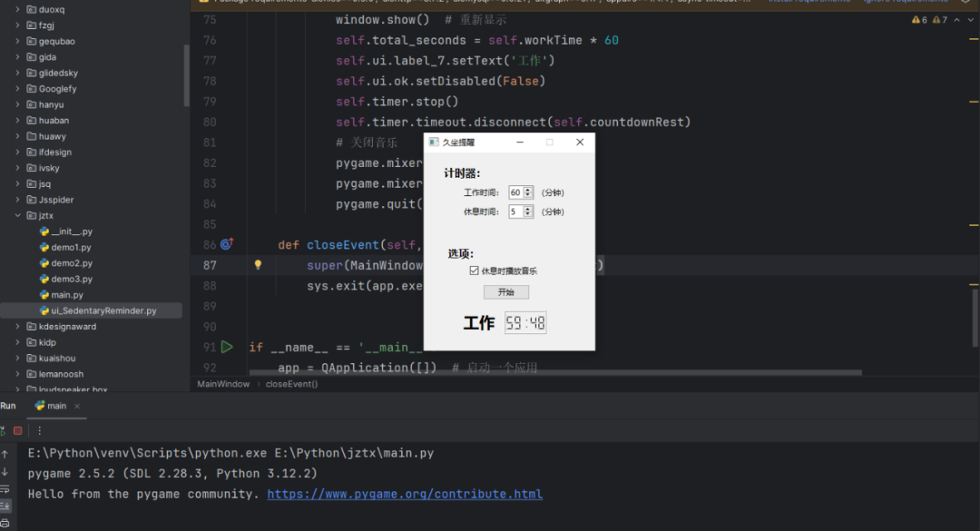
Task: Jump to next highlighted problem arrow
Action: coord(971,20)
